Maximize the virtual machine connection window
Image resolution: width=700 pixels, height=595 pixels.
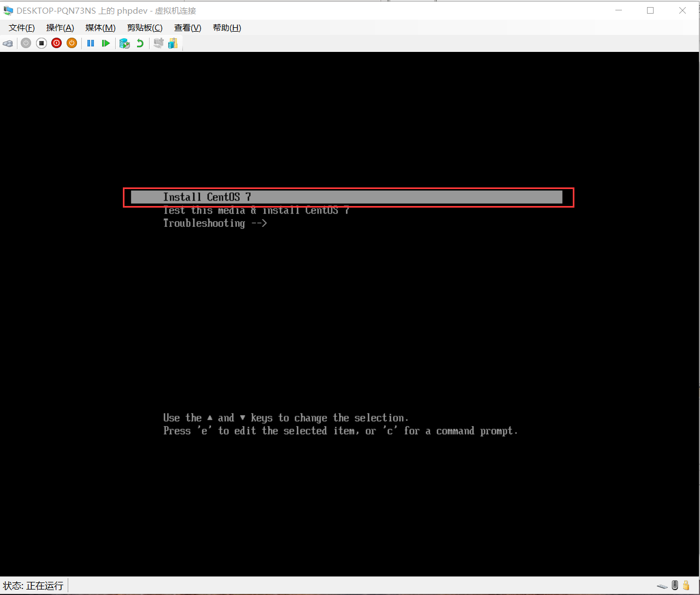coord(650,10)
